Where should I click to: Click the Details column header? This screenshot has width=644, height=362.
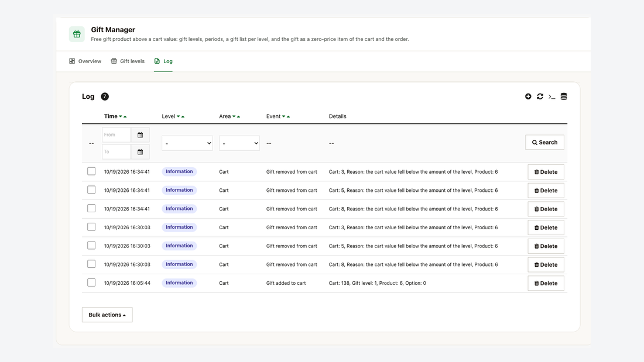(x=338, y=116)
